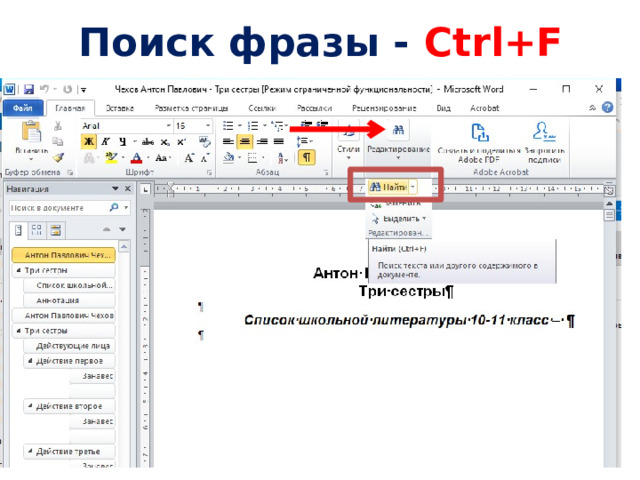The width and height of the screenshot is (640, 480).
Task: Switch to the Acrobat tab
Action: pyautogui.click(x=484, y=108)
